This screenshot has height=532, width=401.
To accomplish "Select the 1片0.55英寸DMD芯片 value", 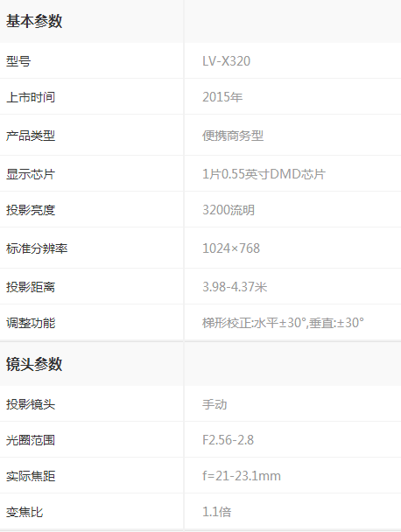I will pos(264,174).
